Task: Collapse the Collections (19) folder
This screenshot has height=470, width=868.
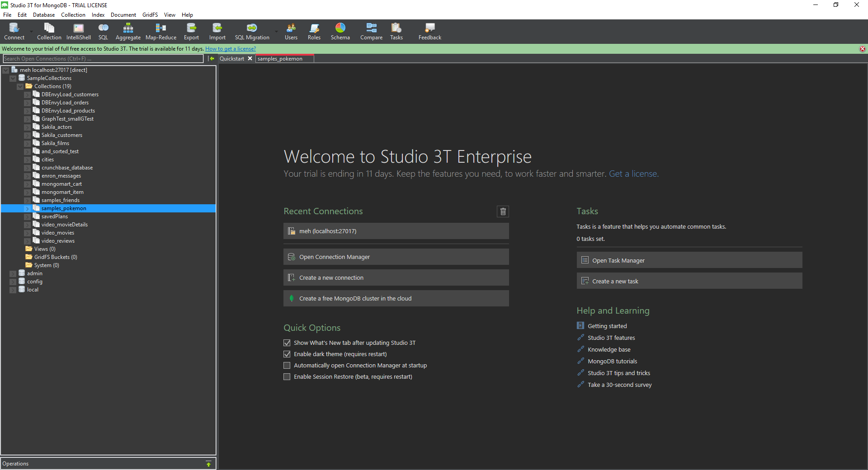Action: [20, 87]
